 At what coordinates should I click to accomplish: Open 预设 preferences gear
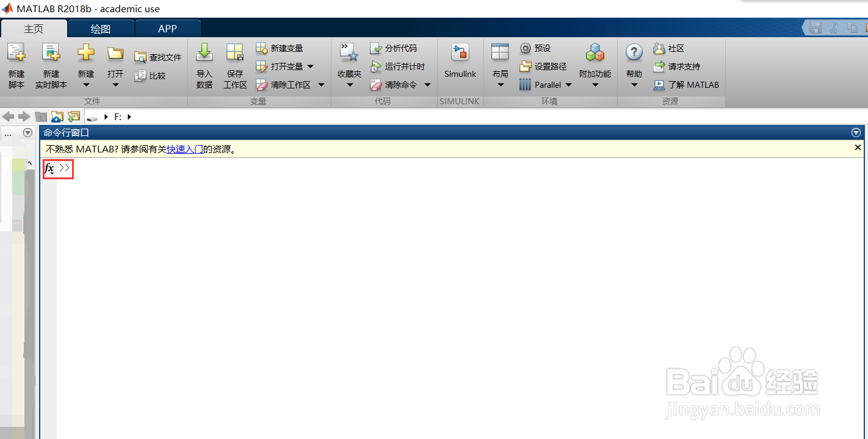coord(535,48)
